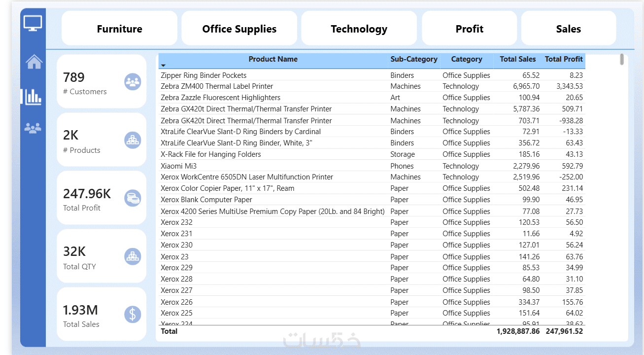Filter by the Furniture button
Image resolution: width=644 pixels, height=355 pixels.
pos(119,29)
